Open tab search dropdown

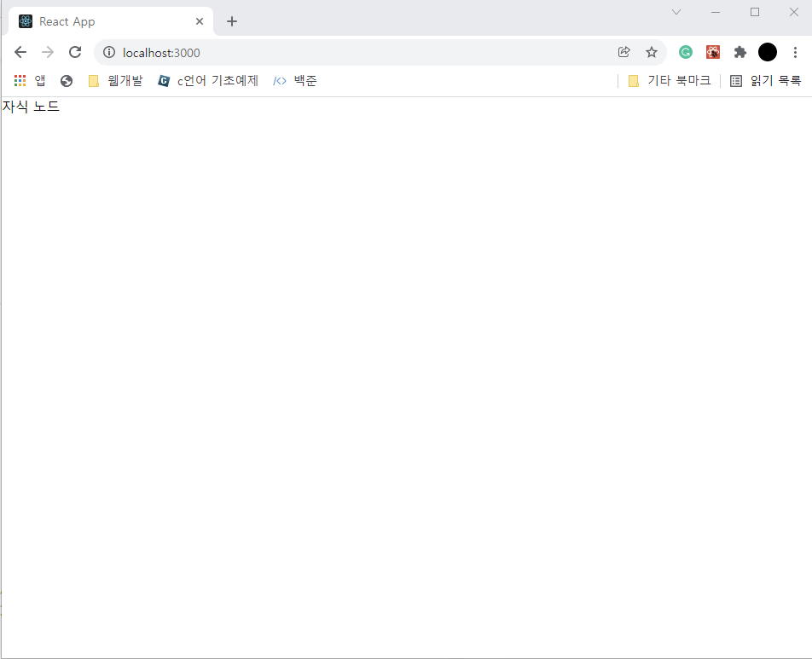coord(676,12)
